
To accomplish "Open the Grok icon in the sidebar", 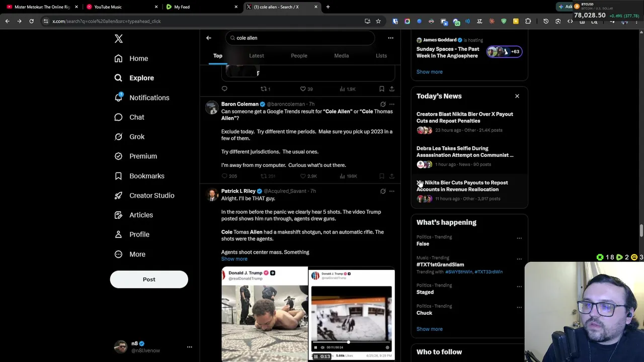I will point(118,137).
